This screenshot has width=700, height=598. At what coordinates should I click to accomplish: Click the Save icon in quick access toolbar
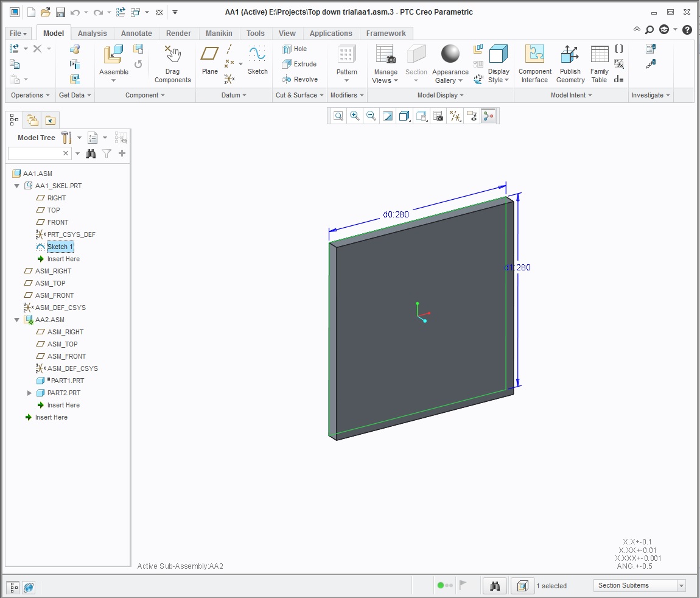coord(60,12)
